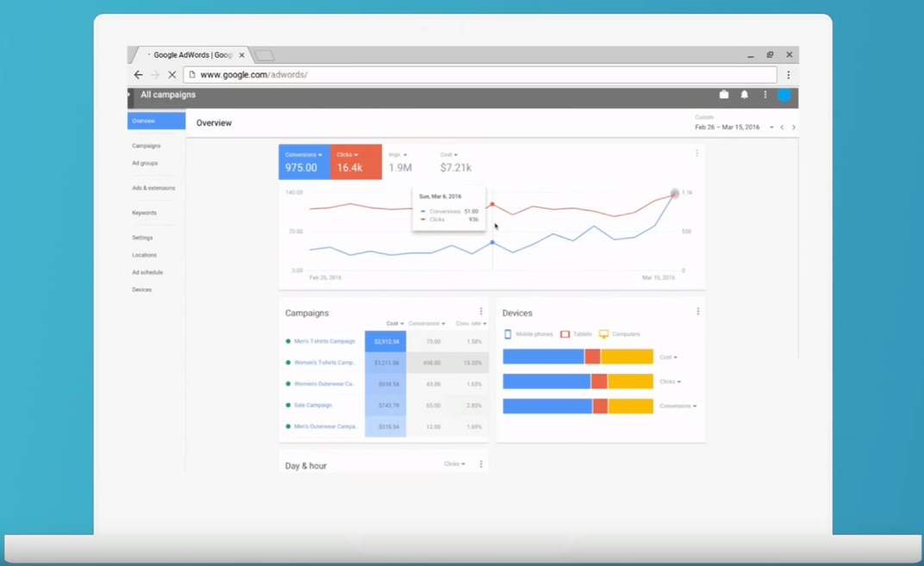Screen dimensions: 924x566
Task: Open the Devices card three-dot menu
Action: (x=697, y=312)
